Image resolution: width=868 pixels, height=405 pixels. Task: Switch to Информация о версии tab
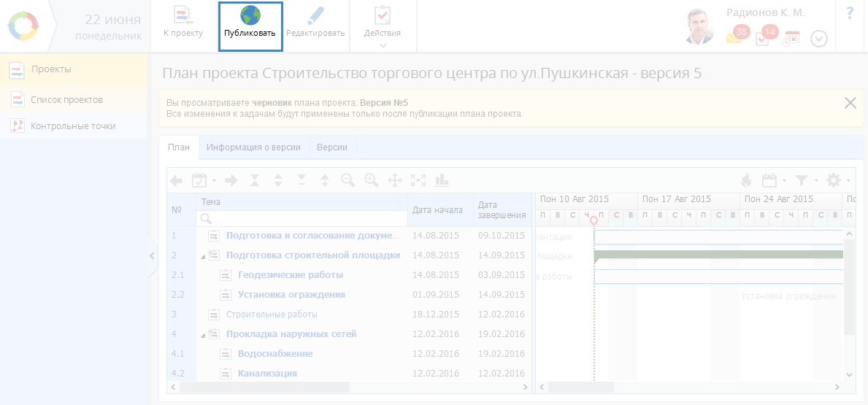(253, 147)
